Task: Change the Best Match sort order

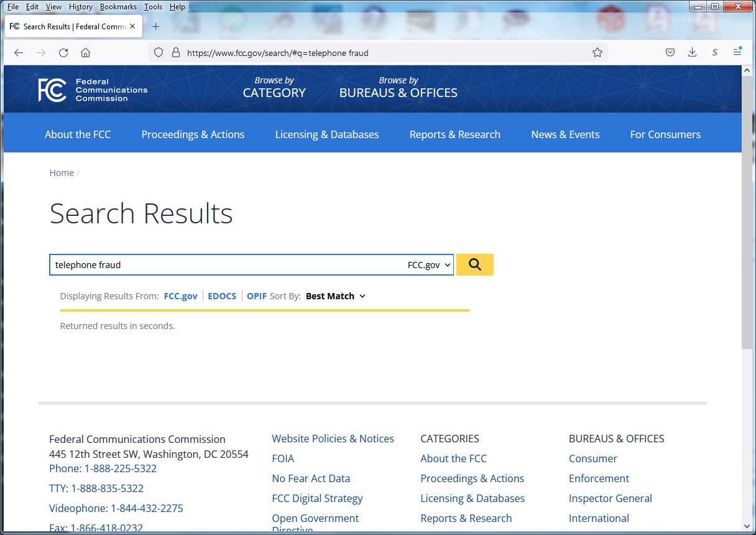Action: coord(336,296)
